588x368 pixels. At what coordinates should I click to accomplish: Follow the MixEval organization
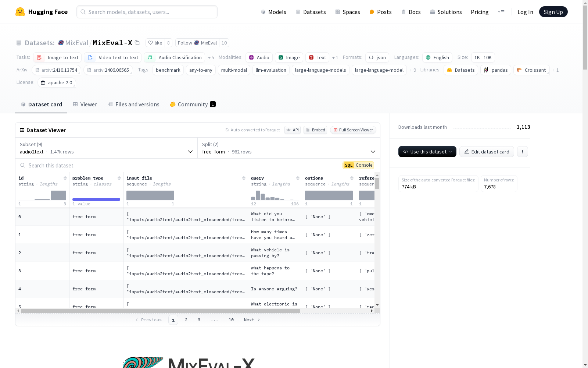pyautogui.click(x=197, y=43)
